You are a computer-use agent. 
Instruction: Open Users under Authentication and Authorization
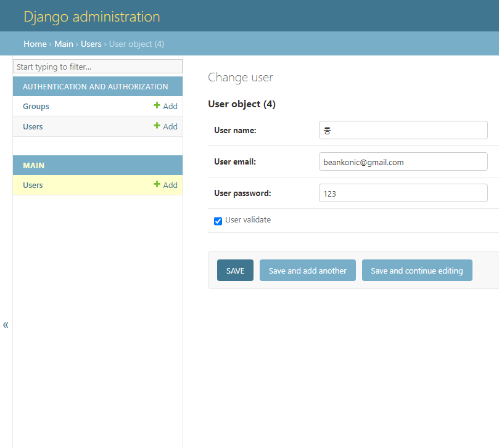point(33,126)
